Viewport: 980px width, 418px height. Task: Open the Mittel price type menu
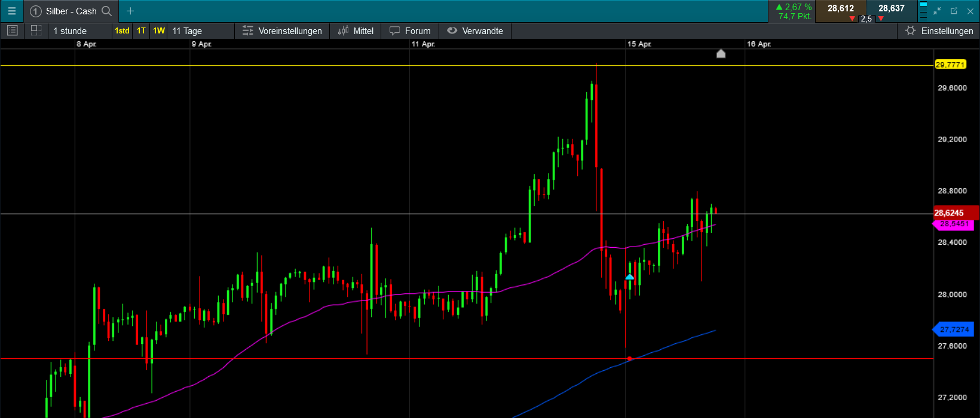pyautogui.click(x=356, y=31)
